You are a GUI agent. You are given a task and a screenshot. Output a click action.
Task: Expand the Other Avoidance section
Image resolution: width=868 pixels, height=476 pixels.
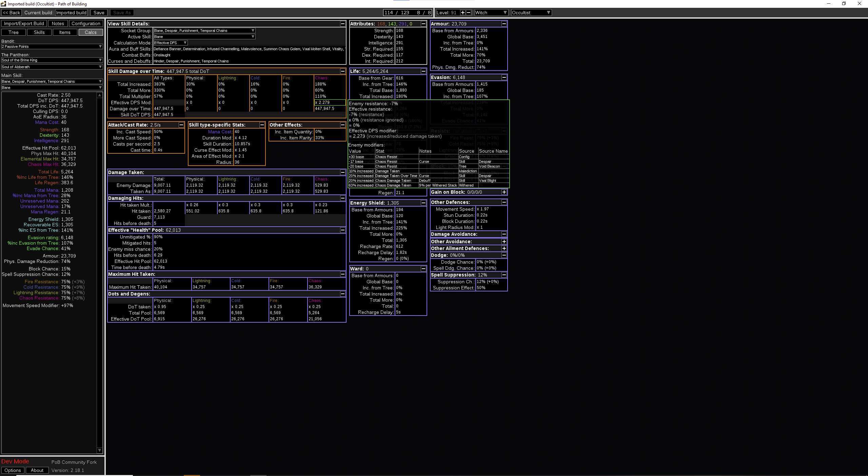coord(504,242)
